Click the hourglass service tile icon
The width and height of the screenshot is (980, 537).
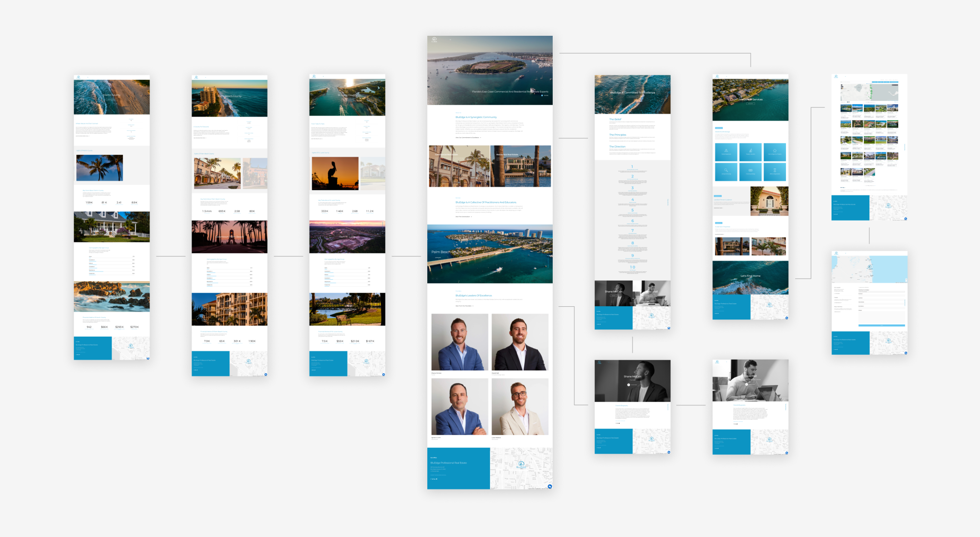(x=775, y=171)
